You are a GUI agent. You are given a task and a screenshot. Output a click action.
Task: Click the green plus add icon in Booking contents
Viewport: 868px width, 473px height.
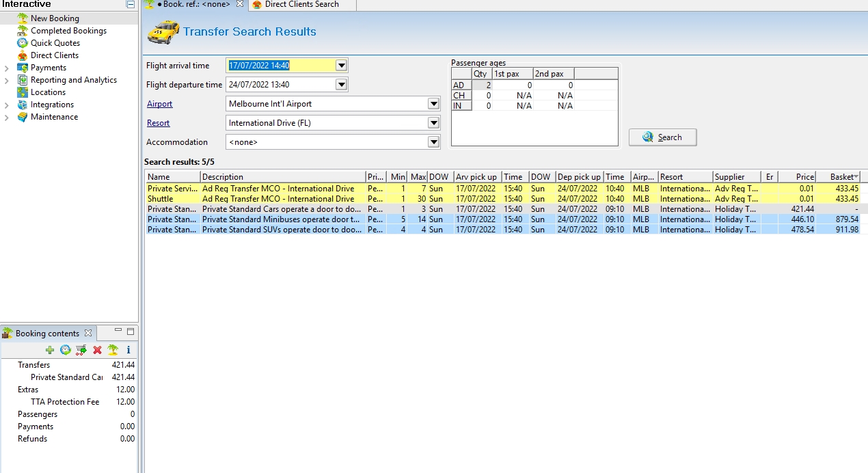coord(50,350)
